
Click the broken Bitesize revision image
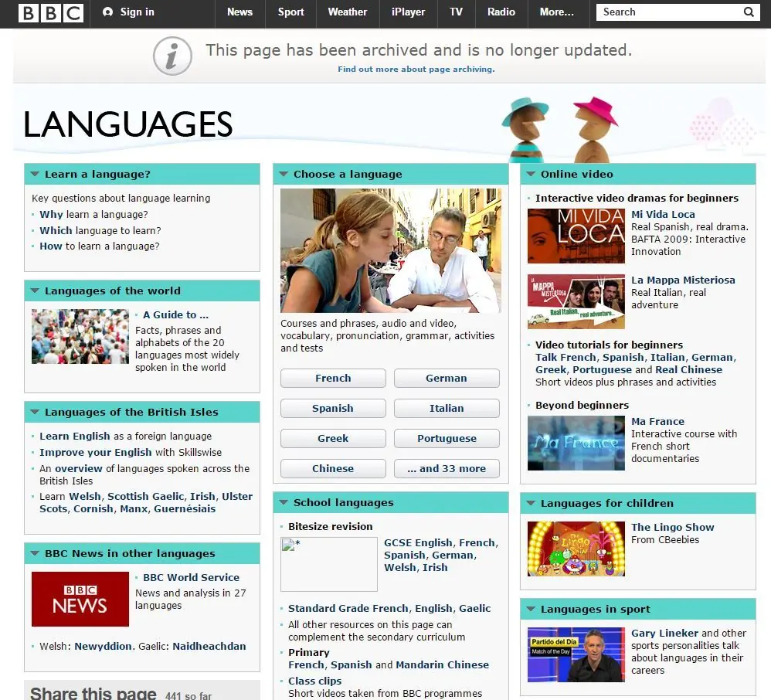click(x=329, y=564)
